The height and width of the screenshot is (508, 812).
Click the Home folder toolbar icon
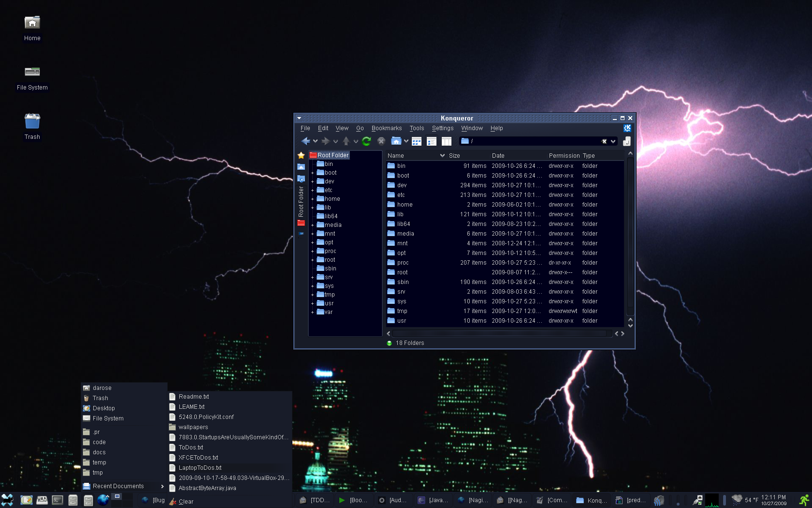pos(396,141)
